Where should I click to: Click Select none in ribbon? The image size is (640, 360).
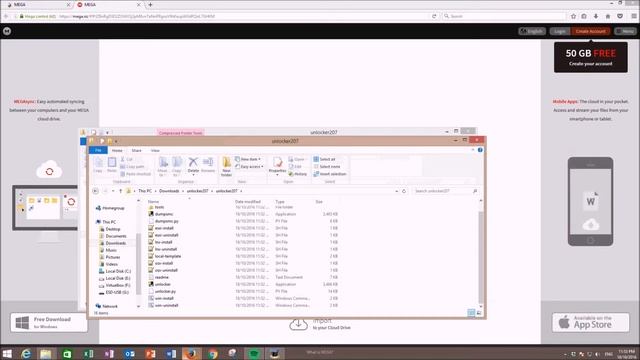click(327, 167)
